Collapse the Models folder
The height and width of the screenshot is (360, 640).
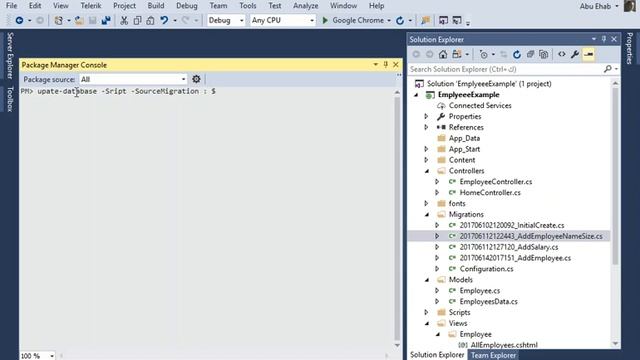(x=427, y=280)
